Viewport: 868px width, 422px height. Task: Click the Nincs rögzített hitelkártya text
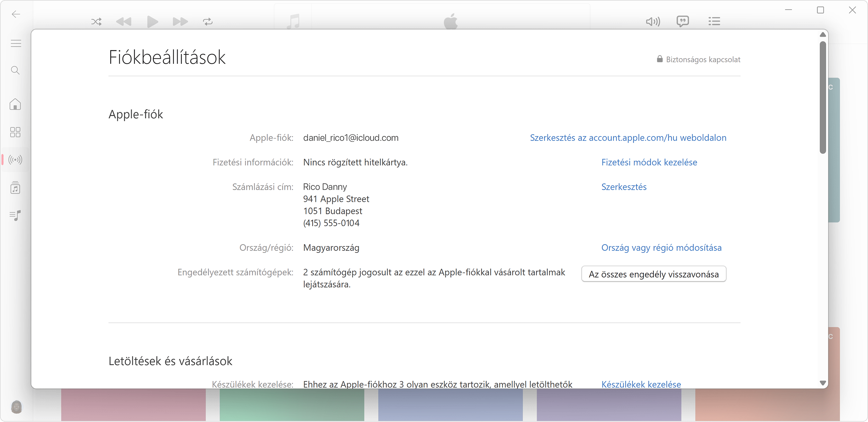pyautogui.click(x=356, y=162)
